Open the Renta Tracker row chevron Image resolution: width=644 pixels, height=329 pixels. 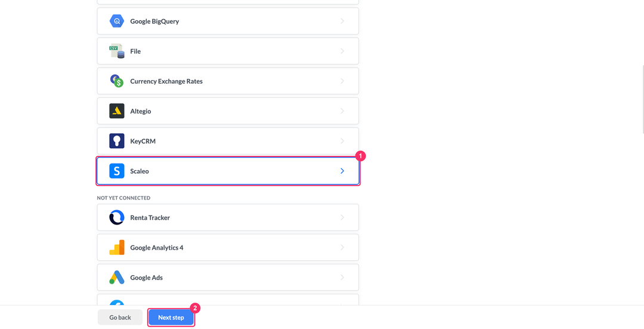342,217
